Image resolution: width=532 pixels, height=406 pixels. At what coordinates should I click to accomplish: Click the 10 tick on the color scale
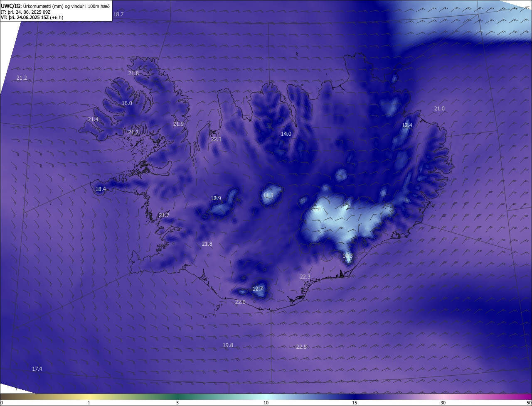(x=266, y=403)
